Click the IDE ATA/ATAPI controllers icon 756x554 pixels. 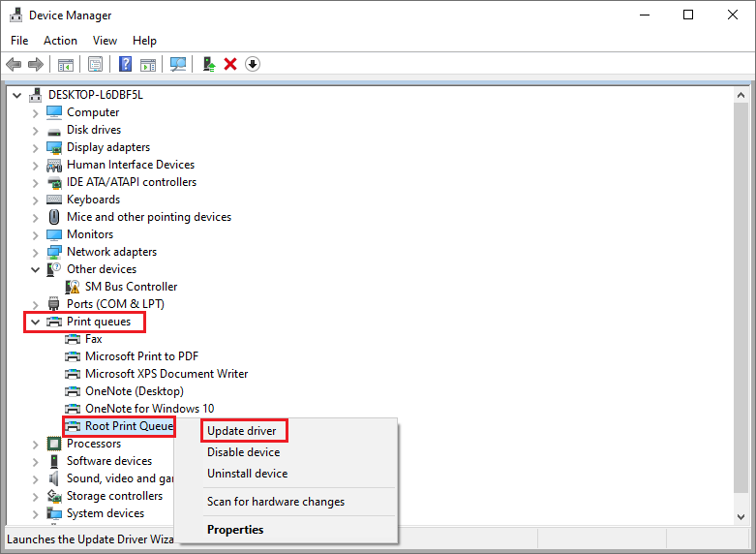pos(54,182)
